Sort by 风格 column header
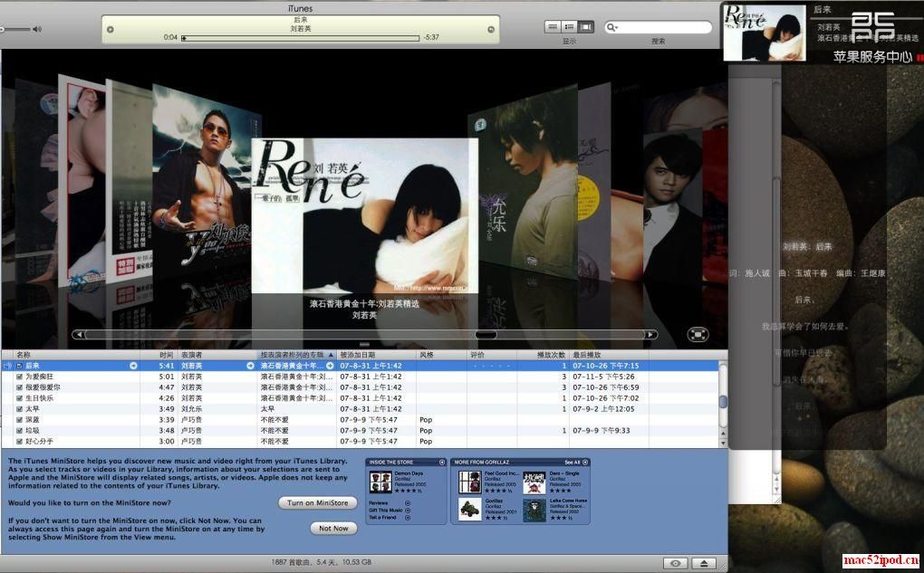 tap(441, 355)
